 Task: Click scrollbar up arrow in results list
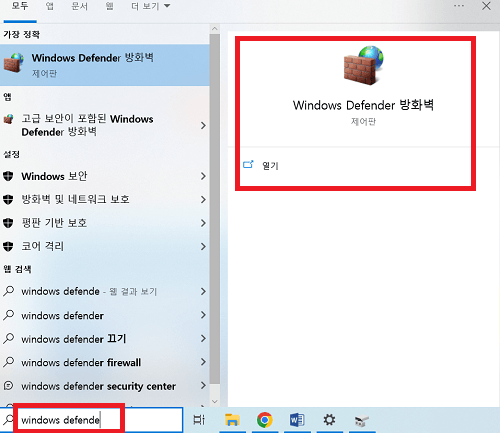point(215,29)
